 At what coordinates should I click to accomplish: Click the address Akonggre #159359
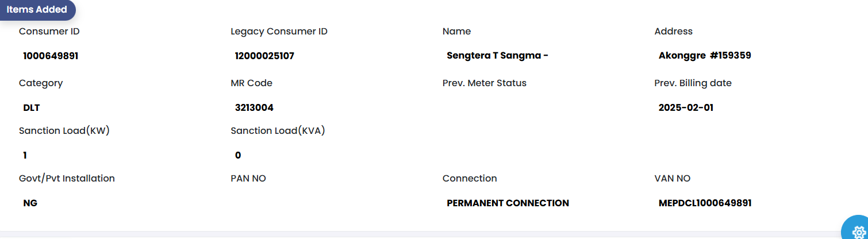coord(705,56)
